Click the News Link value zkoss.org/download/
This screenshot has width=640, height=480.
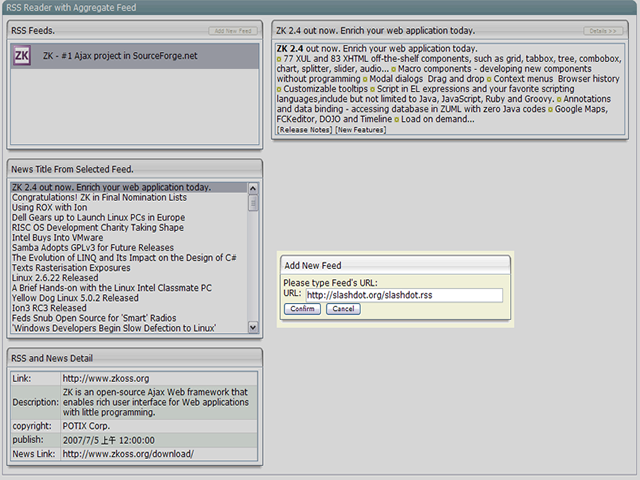pos(128,454)
